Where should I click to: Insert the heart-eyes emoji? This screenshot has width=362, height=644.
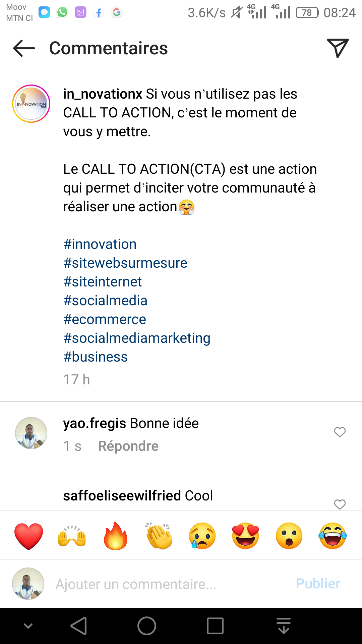(x=245, y=536)
